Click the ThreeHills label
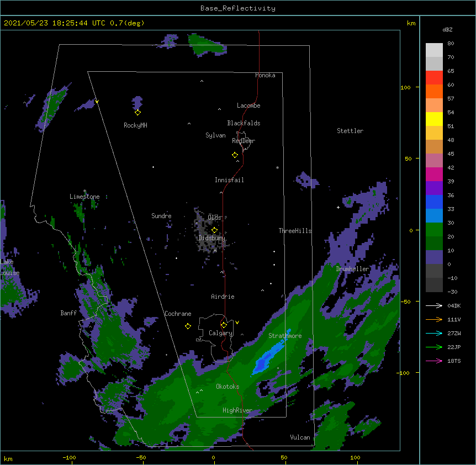Viewport: 476px width, 465px height. (x=295, y=231)
